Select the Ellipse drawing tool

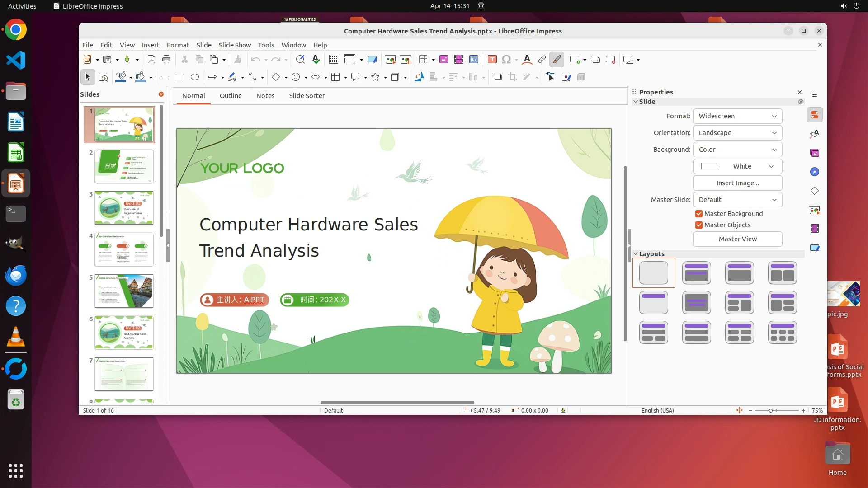point(195,77)
